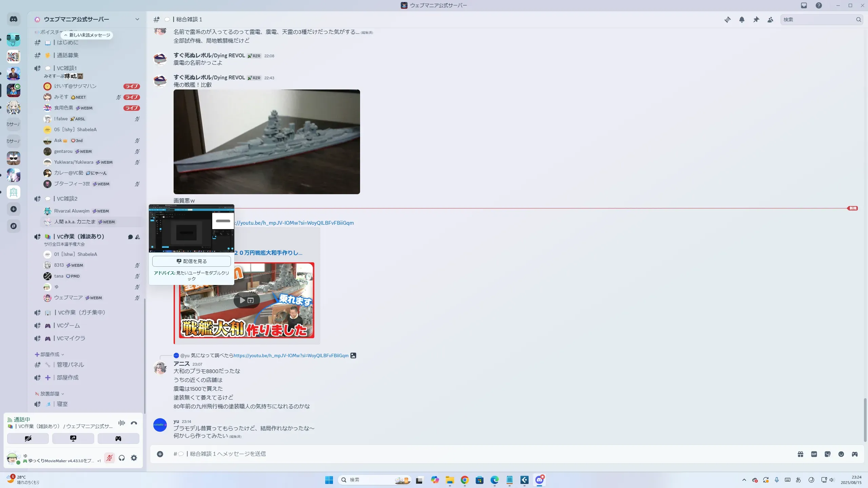
Task: Show the member list icon
Action: (770, 20)
